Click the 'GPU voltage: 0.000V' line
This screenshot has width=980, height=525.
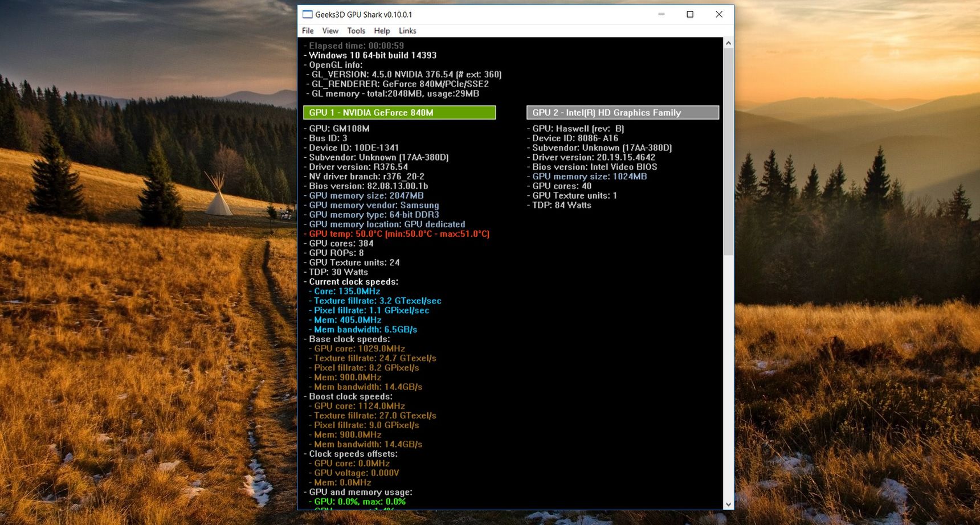pyautogui.click(x=354, y=473)
